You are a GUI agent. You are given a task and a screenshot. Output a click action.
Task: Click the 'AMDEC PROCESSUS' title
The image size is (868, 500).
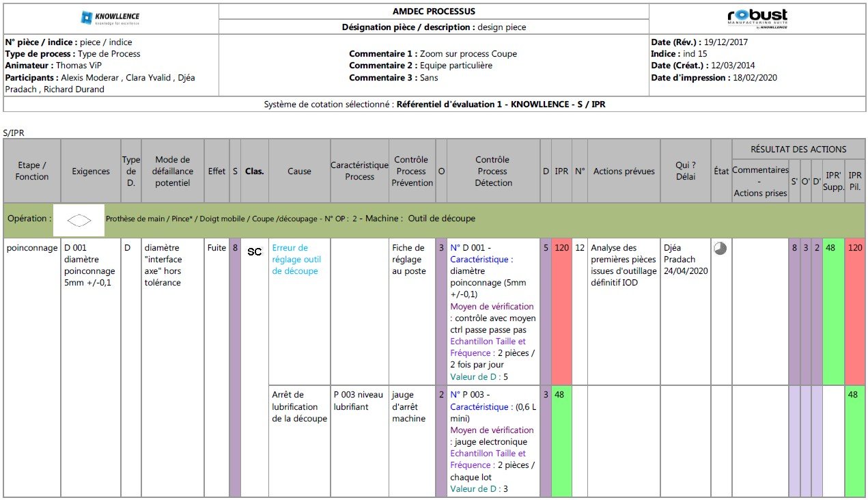(x=434, y=12)
